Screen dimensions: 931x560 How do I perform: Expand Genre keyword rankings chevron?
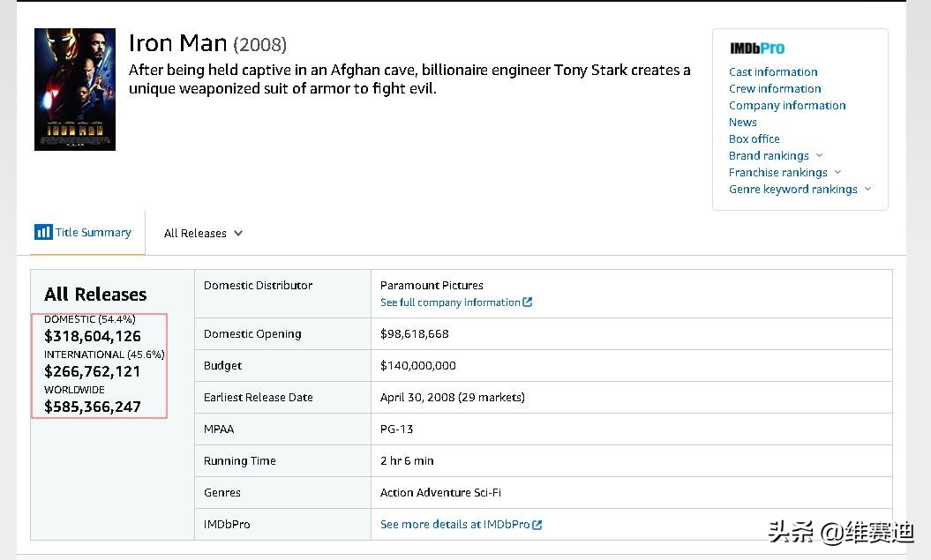pos(867,189)
